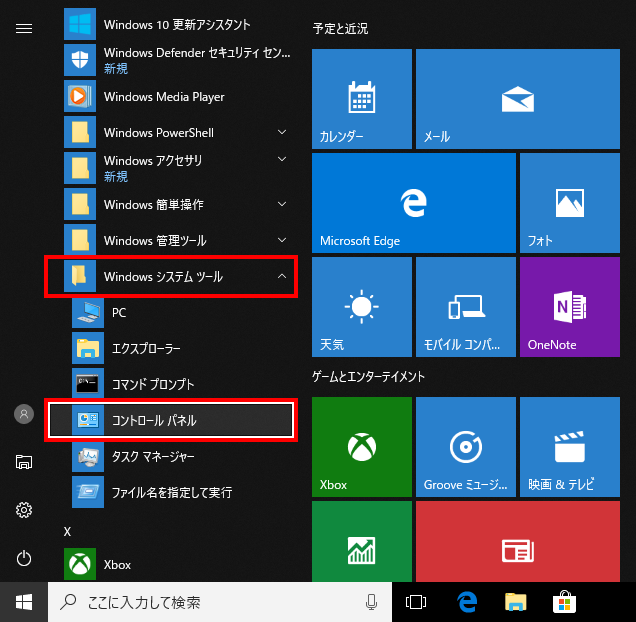Toggle the hamburger menu at top left
This screenshot has height=622, width=636.
[x=24, y=28]
